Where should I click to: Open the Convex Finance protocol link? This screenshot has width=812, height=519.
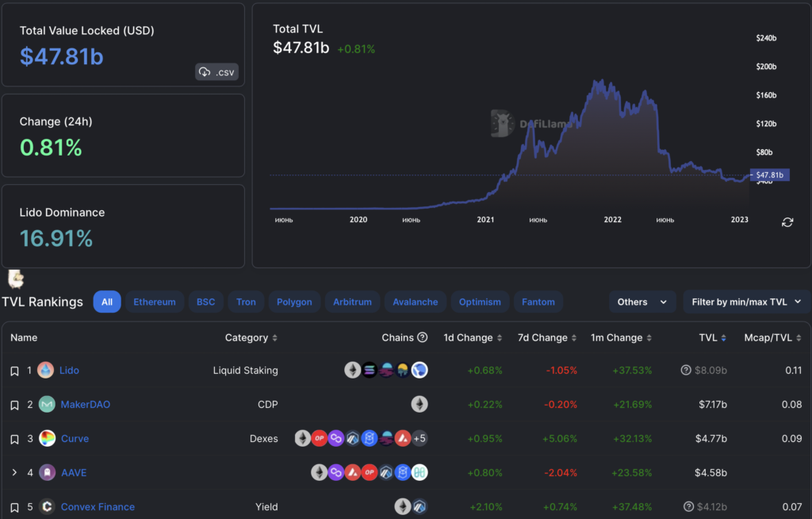pos(98,507)
